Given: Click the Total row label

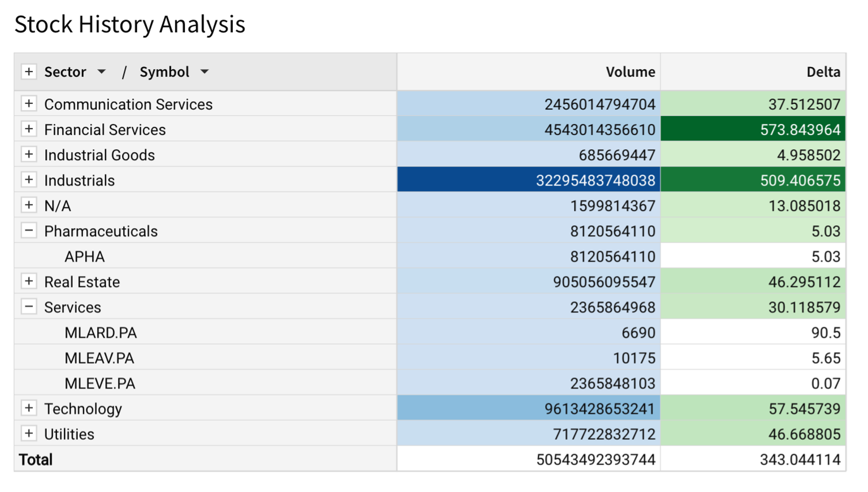Looking at the screenshot, I should click(36, 459).
